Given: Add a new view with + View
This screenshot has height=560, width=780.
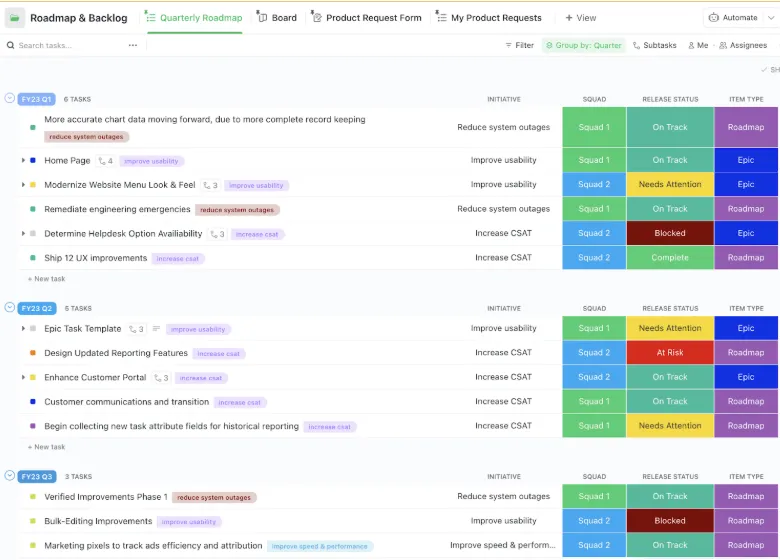Looking at the screenshot, I should pos(581,18).
